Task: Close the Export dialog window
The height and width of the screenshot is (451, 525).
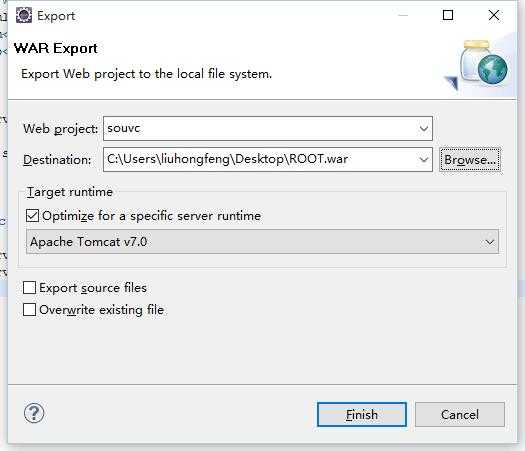Action: [x=494, y=15]
